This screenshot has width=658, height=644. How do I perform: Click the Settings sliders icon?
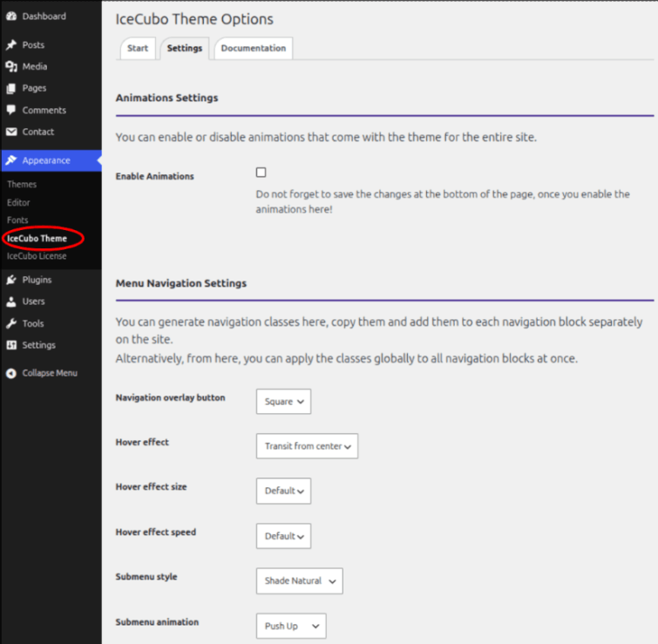pos(11,345)
